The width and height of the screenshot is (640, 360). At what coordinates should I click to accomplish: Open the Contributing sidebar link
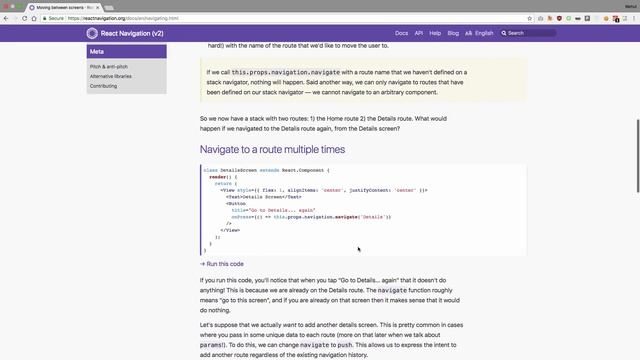click(103, 86)
